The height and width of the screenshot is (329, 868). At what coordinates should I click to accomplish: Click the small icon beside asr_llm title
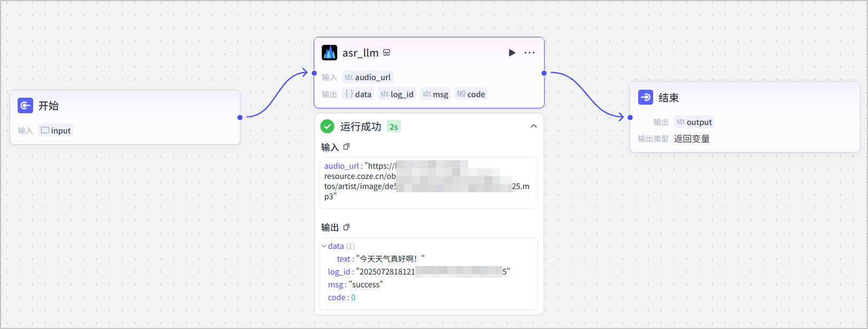386,53
